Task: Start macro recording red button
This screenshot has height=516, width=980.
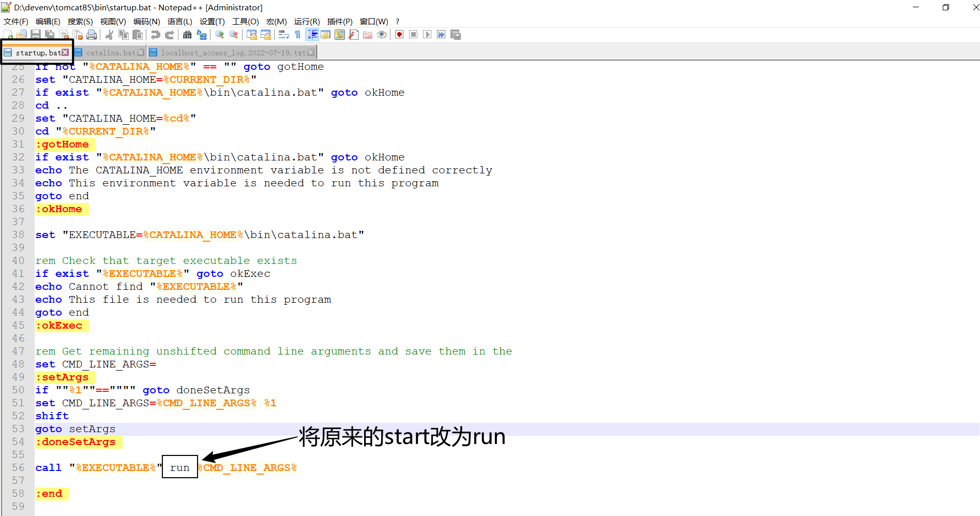Action: tap(399, 35)
